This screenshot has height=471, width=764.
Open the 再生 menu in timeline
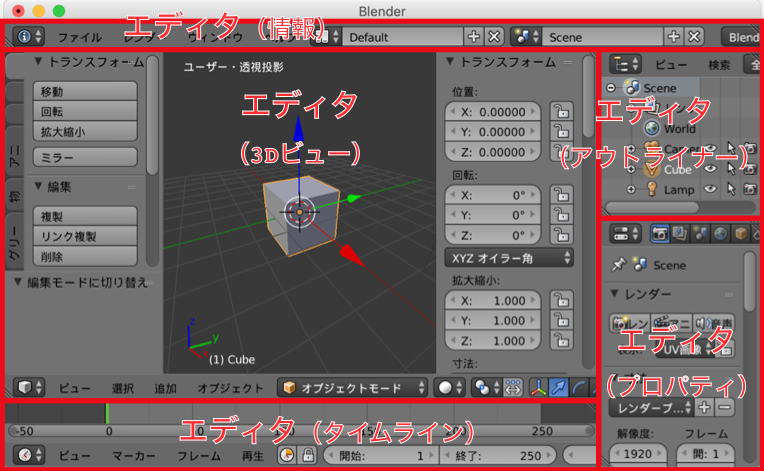tap(252, 455)
